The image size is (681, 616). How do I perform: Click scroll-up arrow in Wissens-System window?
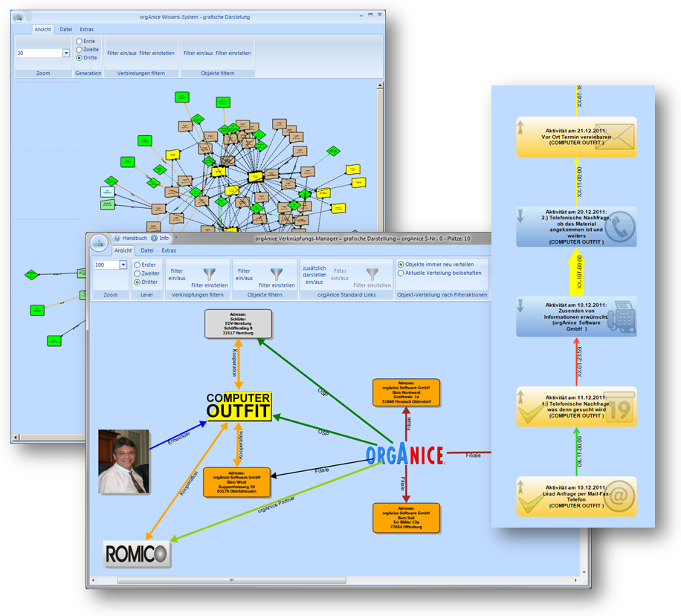380,85
